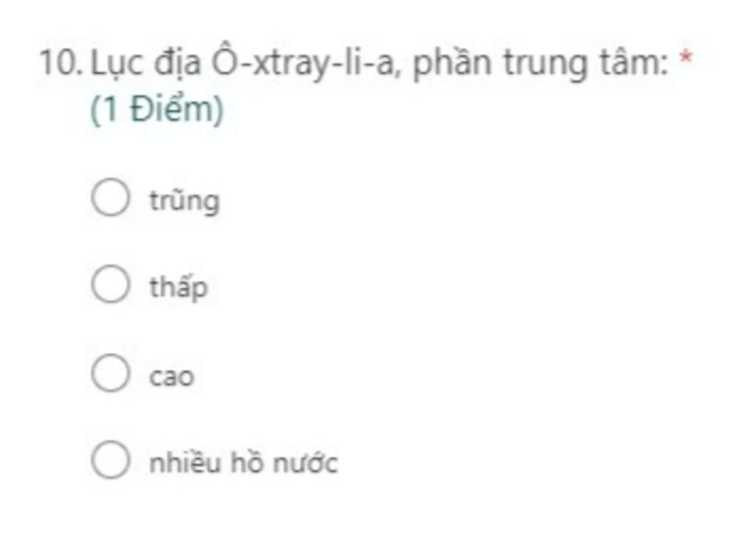Screen dimensions: 756x540
Task: Select the radio button for 'trũng'
Action: pos(111,196)
